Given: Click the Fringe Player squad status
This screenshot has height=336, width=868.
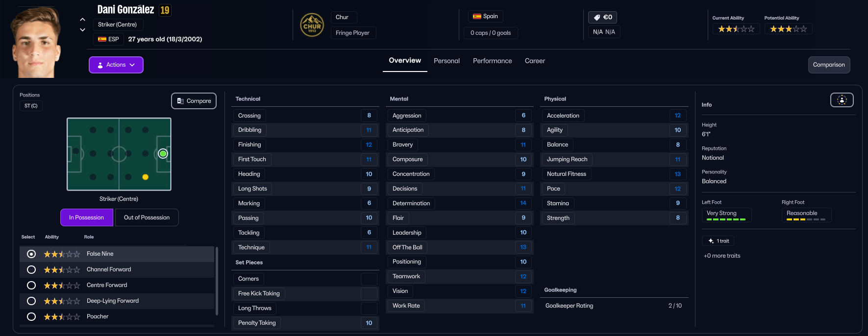Looking at the screenshot, I should point(353,33).
